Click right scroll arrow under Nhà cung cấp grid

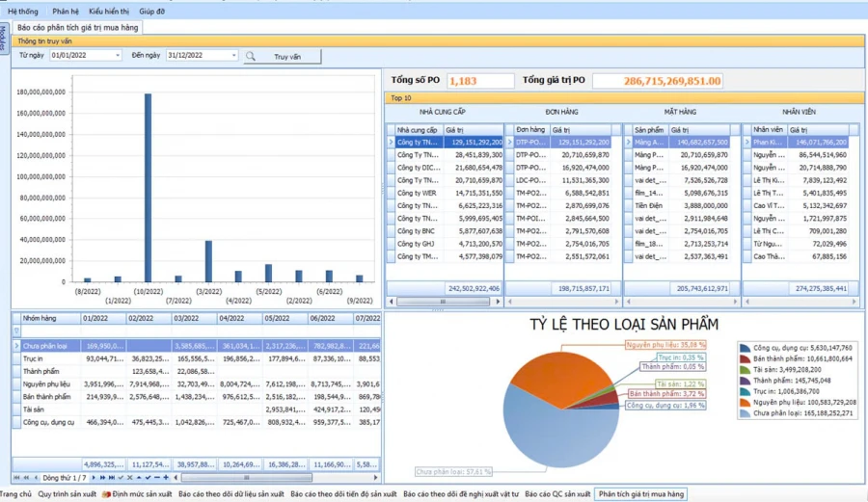pyautogui.click(x=498, y=302)
